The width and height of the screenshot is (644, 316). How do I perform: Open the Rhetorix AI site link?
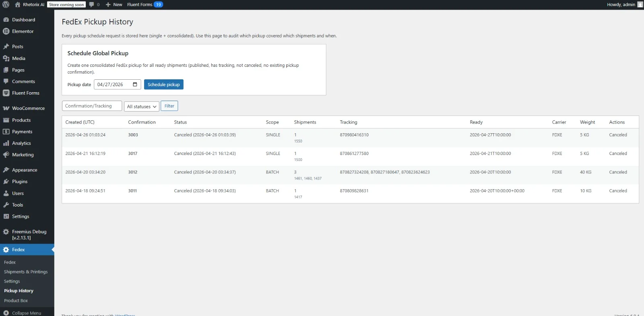[x=33, y=4]
